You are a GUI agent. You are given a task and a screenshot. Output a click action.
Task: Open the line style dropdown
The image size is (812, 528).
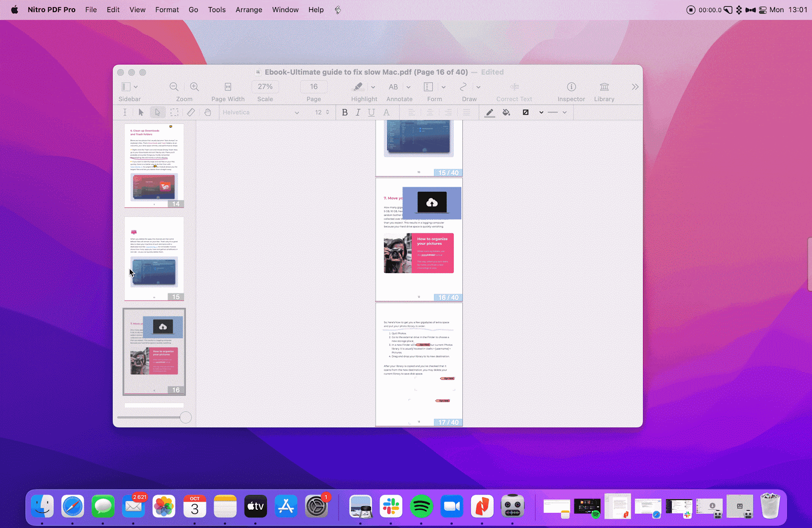pyautogui.click(x=541, y=112)
